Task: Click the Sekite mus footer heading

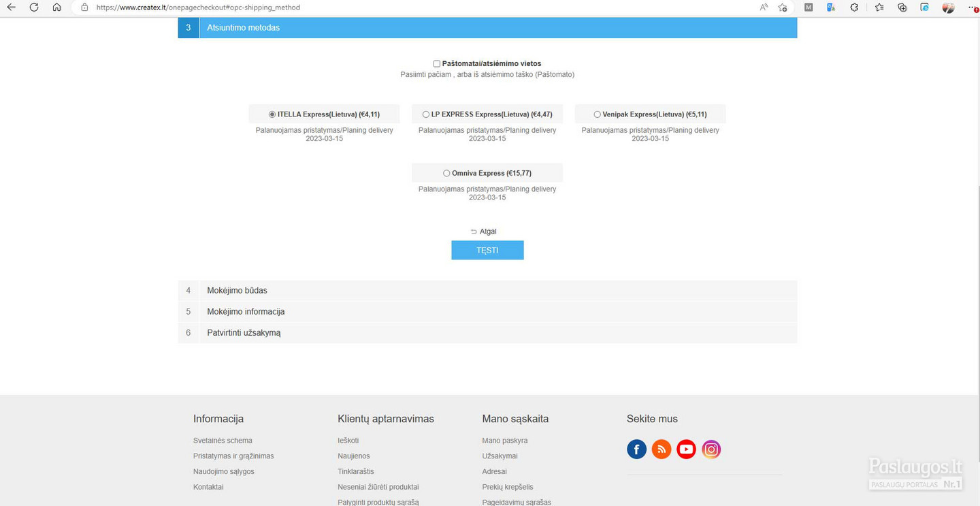Action: [x=652, y=419]
